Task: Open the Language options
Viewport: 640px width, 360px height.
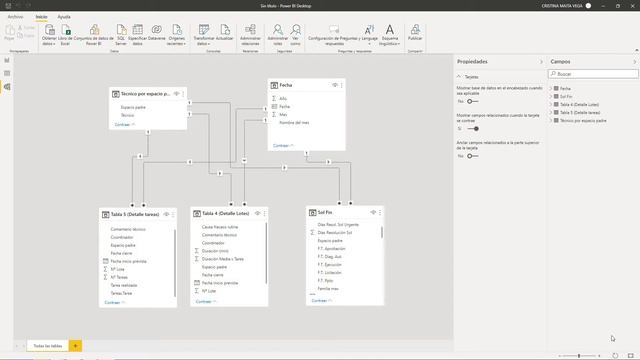Action: (x=369, y=35)
